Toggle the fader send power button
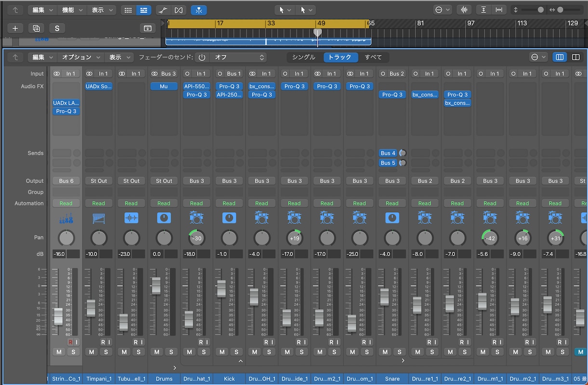 (202, 57)
